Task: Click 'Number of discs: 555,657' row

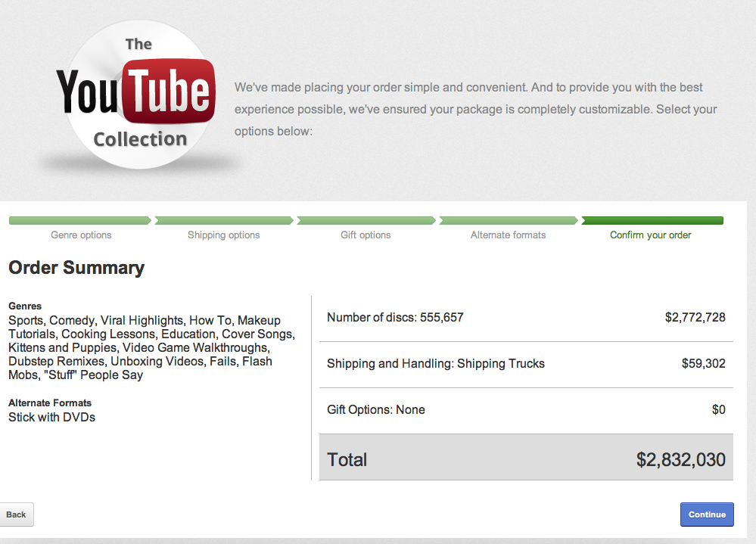Action: coord(526,318)
